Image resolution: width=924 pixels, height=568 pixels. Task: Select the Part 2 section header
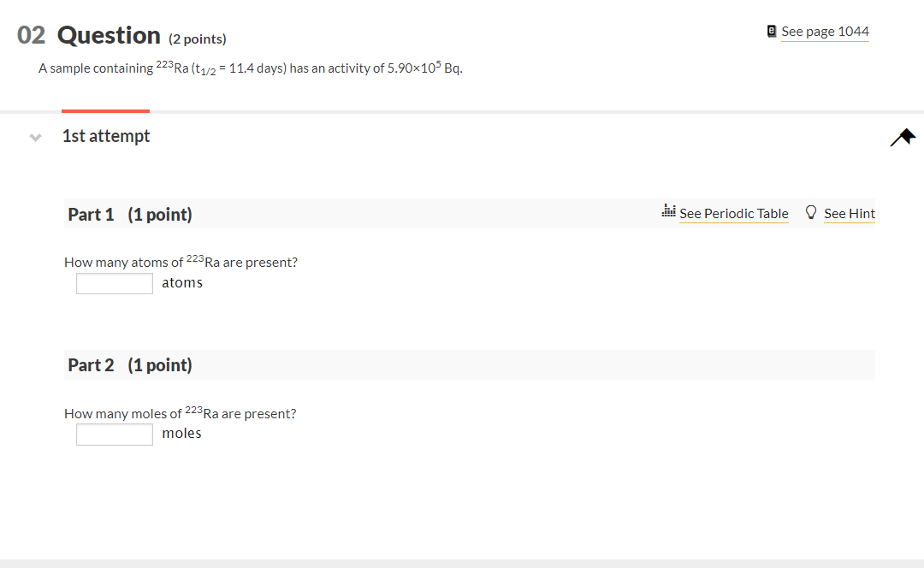click(91, 364)
